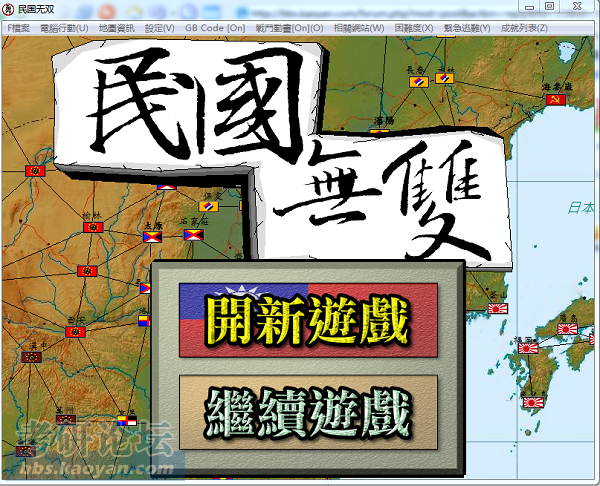Continue a saved game with 繼續遊戲
600x486 pixels.
(x=308, y=412)
